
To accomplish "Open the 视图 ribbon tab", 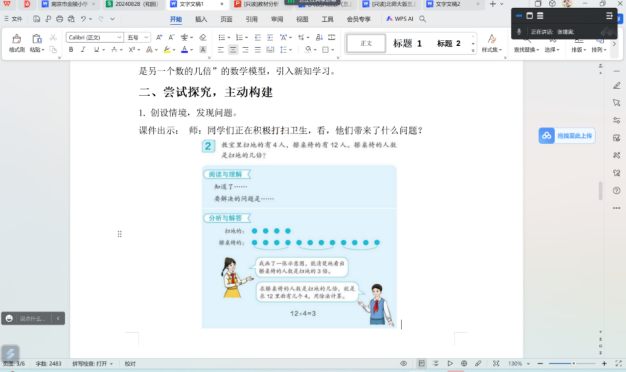I will point(302,19).
